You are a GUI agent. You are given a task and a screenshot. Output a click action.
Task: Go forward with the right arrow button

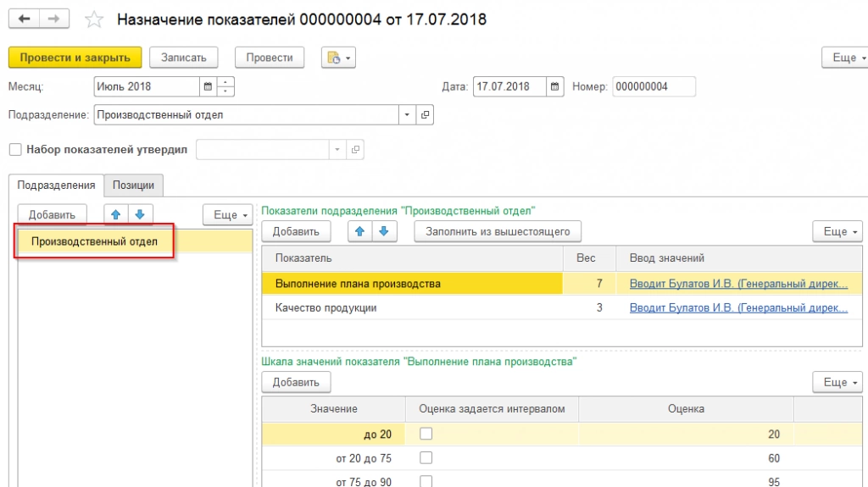tap(53, 19)
